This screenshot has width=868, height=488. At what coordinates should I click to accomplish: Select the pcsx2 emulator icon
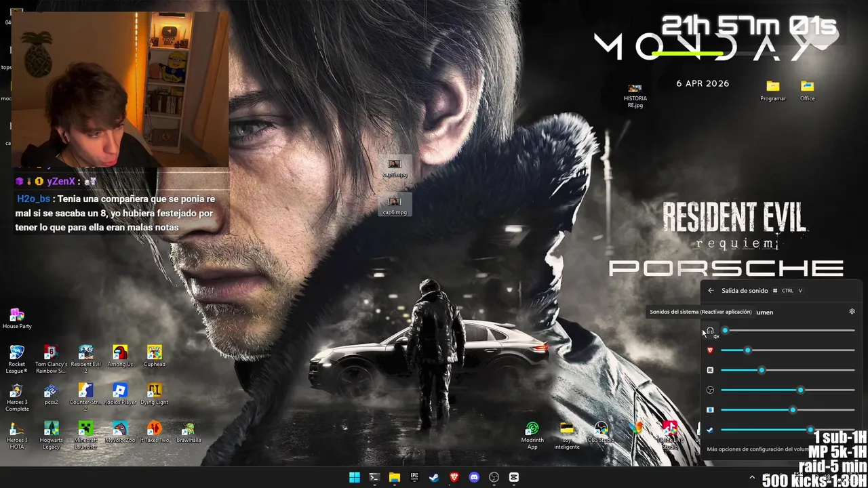coord(51,394)
